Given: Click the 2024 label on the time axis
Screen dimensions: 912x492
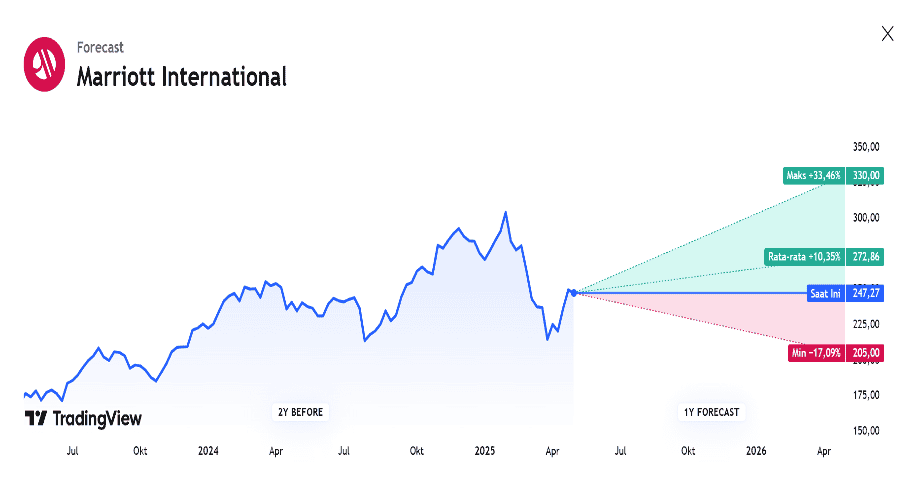Looking at the screenshot, I should point(208,452).
